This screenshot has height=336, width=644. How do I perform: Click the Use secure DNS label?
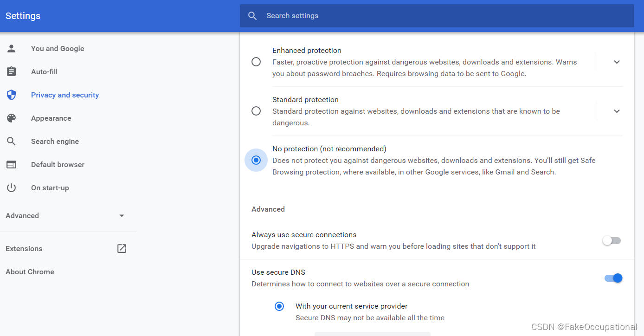pos(278,272)
